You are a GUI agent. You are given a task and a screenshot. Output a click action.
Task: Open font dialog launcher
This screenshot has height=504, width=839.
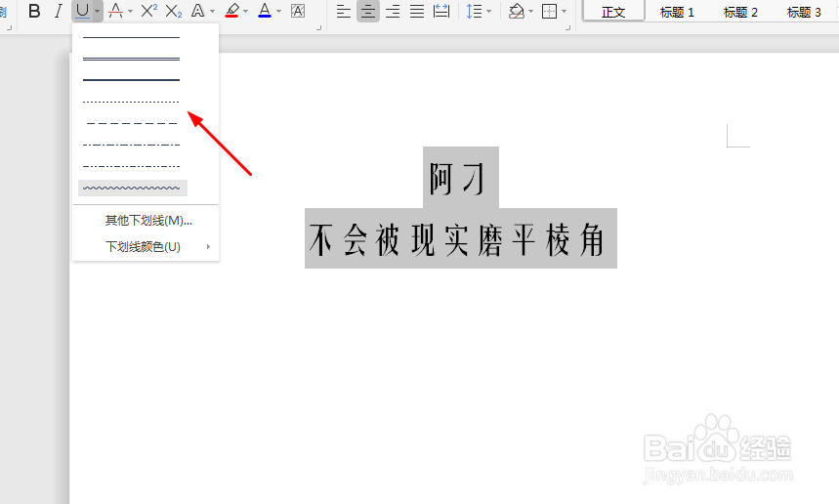coord(319,27)
